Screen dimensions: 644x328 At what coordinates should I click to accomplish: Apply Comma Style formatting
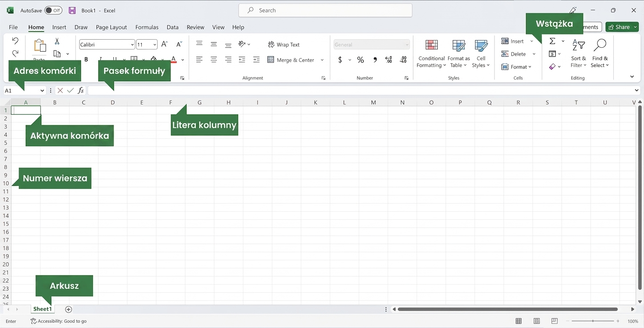(x=375, y=60)
